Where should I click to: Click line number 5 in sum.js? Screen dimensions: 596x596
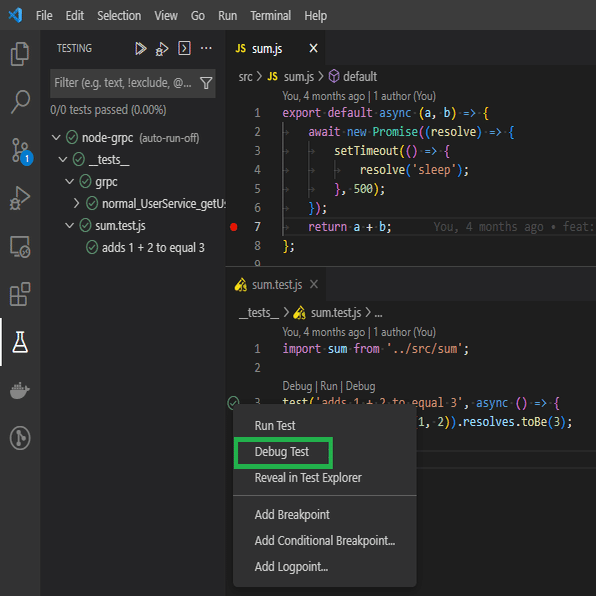coord(257,189)
